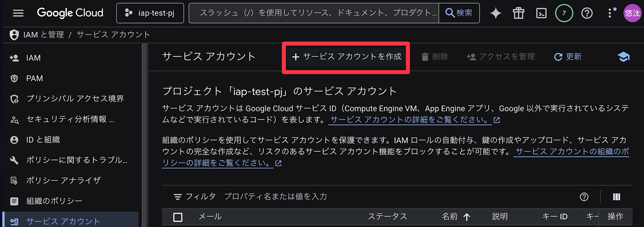Click the filter help icon
This screenshot has height=227, width=644.
tap(584, 197)
